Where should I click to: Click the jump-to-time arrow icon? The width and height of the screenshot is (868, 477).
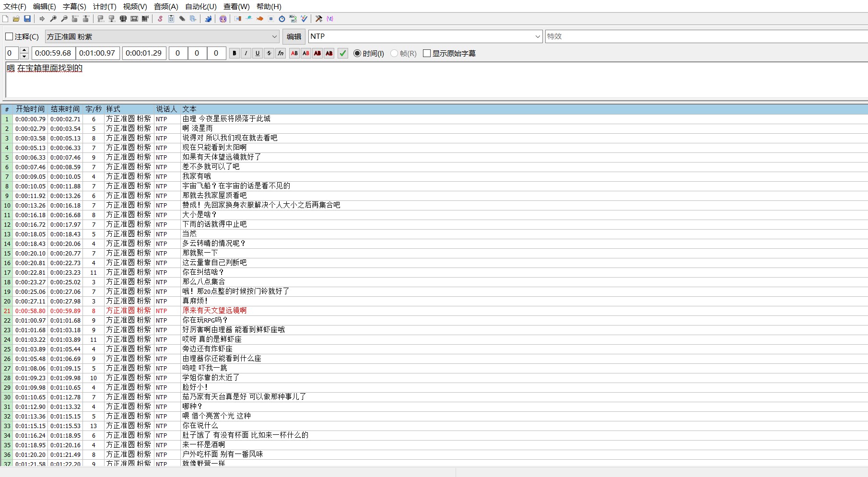(42, 19)
